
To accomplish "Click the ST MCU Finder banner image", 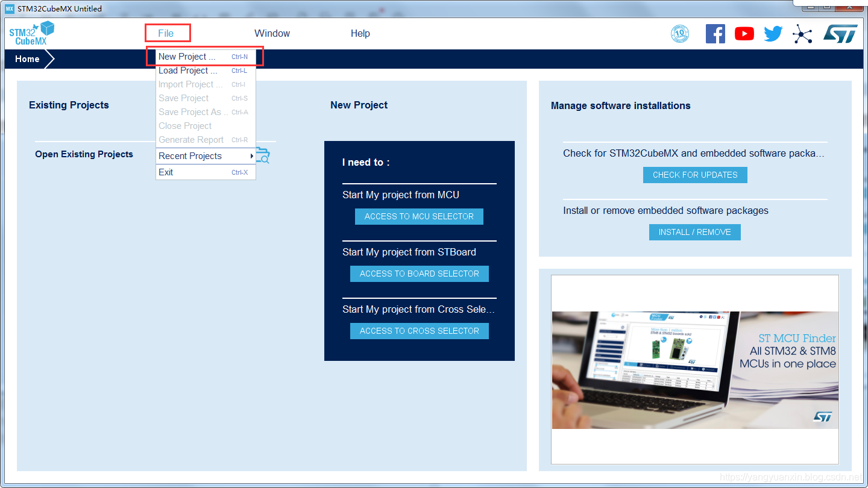I will click(695, 370).
